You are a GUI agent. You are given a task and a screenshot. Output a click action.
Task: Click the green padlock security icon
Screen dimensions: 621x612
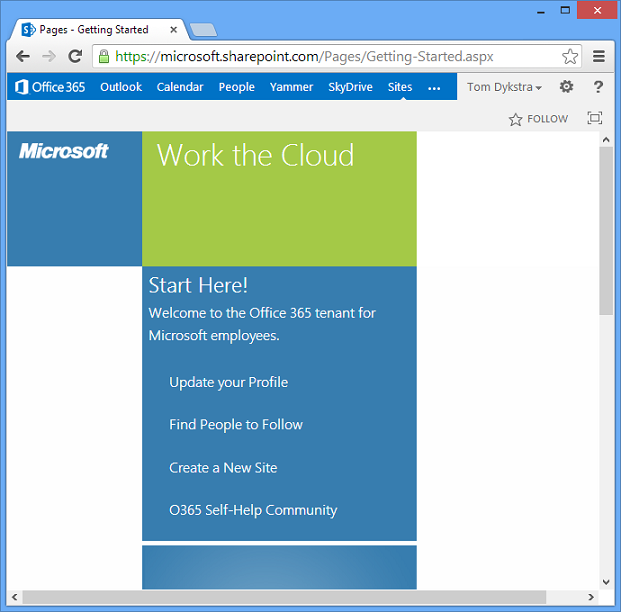pos(104,56)
